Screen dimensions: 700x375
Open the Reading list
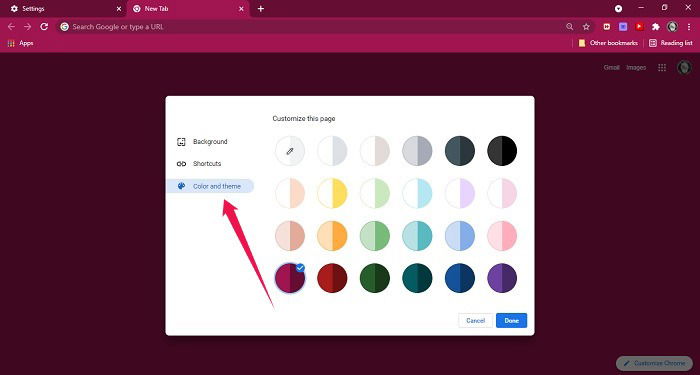coord(671,43)
